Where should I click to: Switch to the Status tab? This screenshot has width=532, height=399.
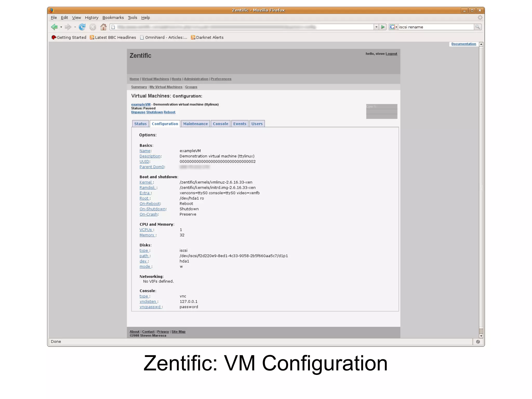140,124
